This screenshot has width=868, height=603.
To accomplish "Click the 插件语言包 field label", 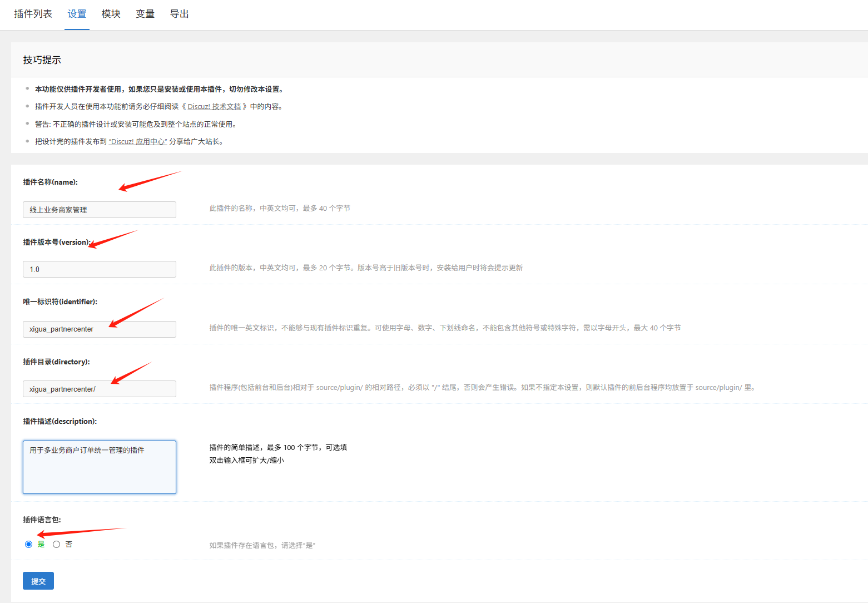I will (x=42, y=520).
